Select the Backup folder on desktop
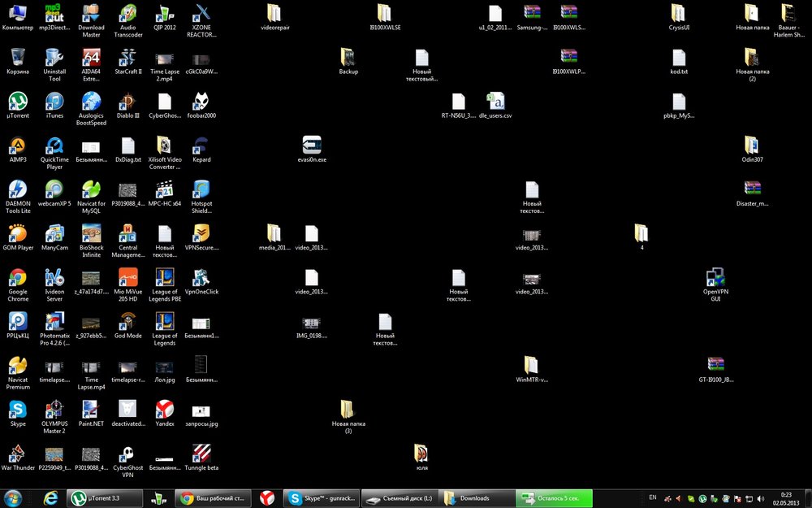Viewport: 812px width, 508px height. click(348, 58)
